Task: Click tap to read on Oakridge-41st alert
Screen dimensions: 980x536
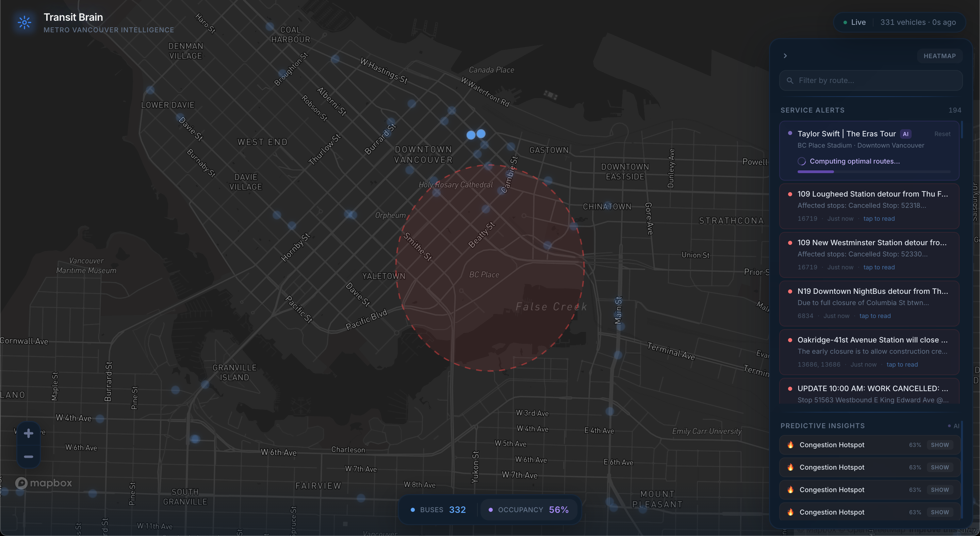Action: coord(902,364)
